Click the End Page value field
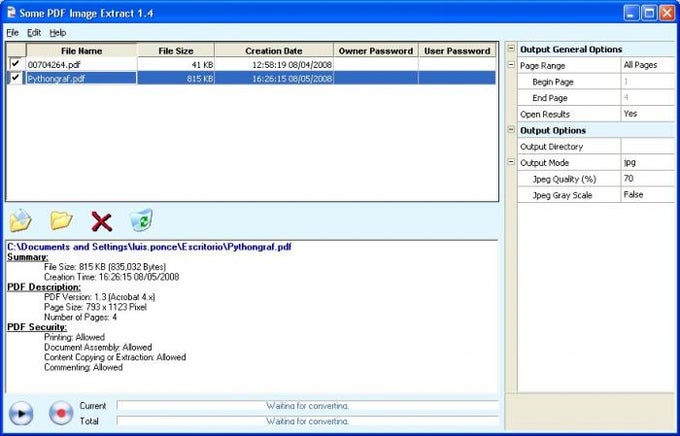Image resolution: width=680 pixels, height=436 pixels. click(648, 98)
